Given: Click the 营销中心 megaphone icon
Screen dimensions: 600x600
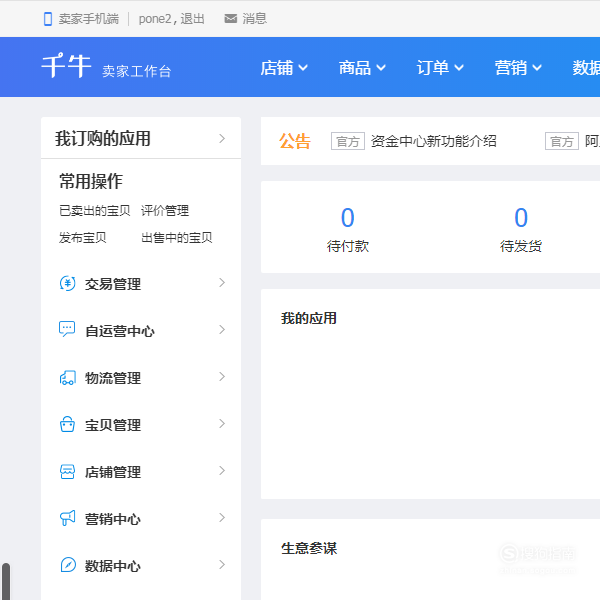Looking at the screenshot, I should point(68,518).
